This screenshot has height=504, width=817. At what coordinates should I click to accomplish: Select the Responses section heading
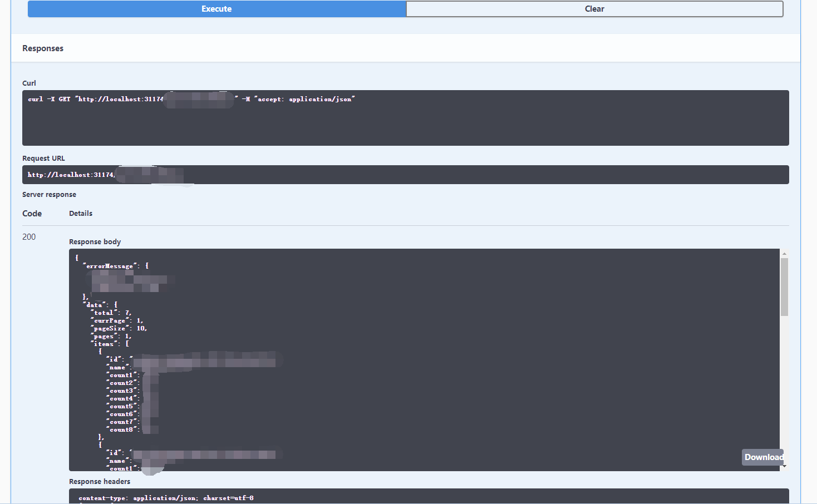[x=43, y=48]
